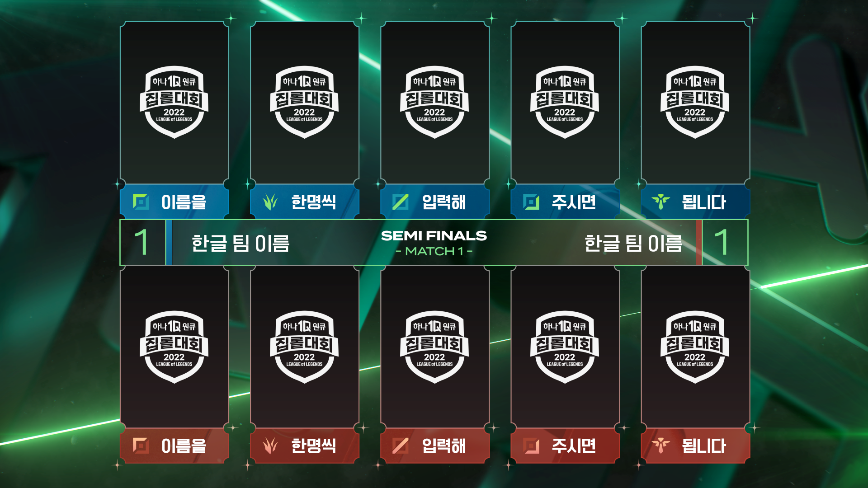868x488 pixels.
Task: Click the right 한글 팀 이름 team name
Action: click(633, 243)
